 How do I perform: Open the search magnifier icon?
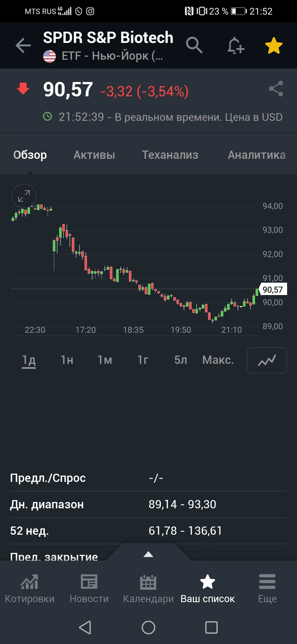pos(194,45)
